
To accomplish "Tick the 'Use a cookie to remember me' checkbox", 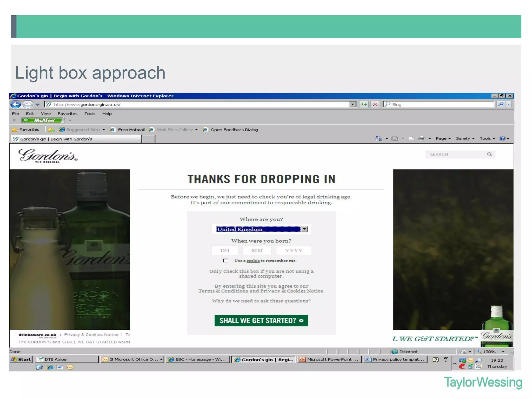I will [x=225, y=261].
